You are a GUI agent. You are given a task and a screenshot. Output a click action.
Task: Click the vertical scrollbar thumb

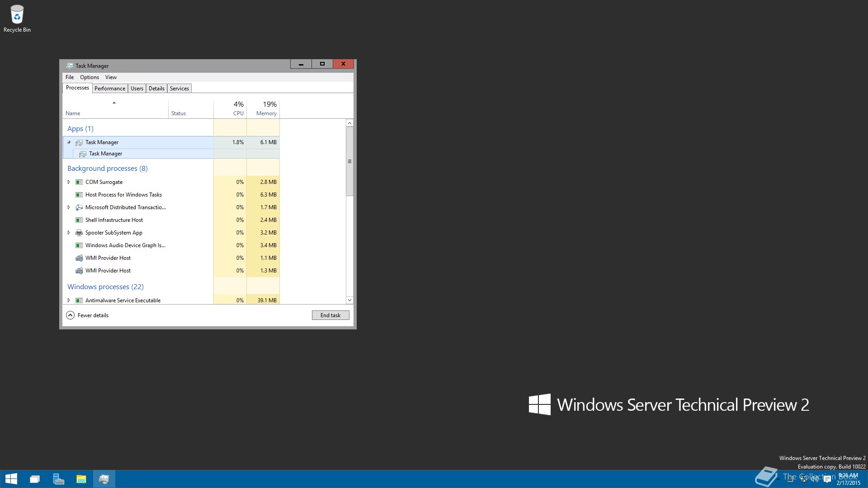tap(349, 161)
